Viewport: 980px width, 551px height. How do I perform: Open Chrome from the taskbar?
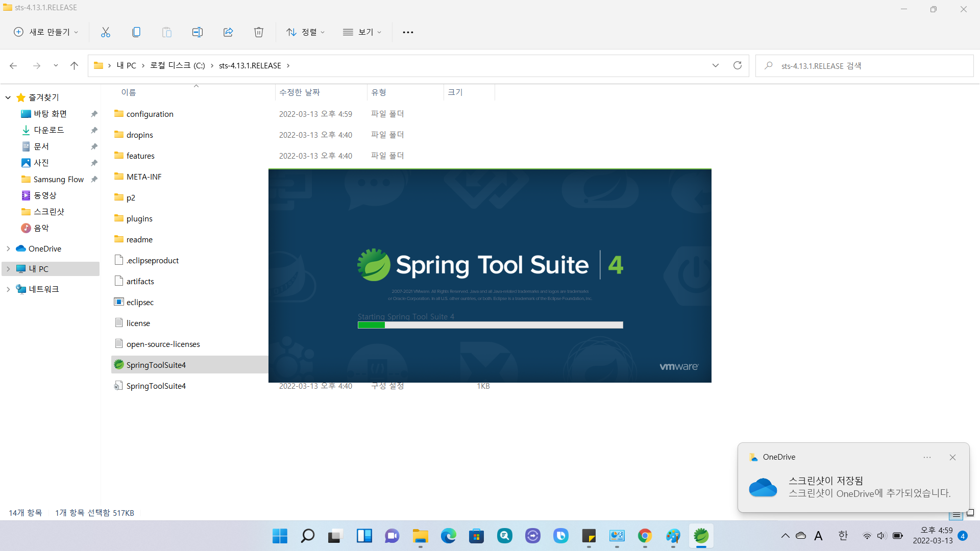pos(645,536)
